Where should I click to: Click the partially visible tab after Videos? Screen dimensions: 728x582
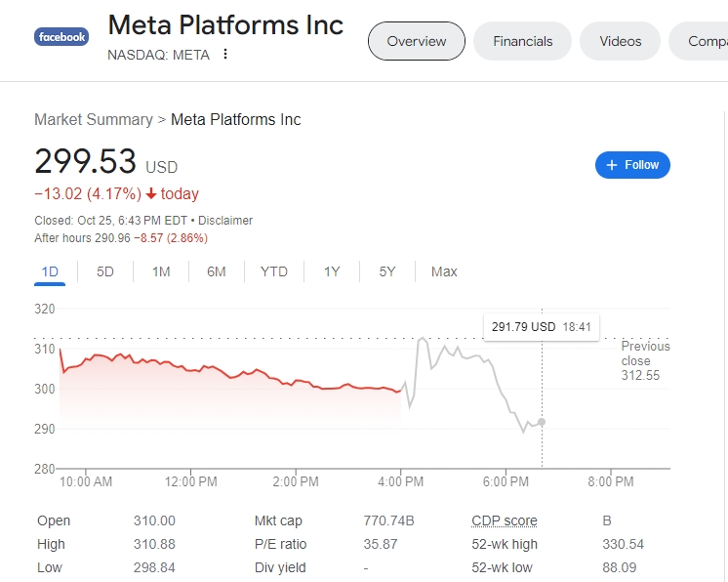(x=707, y=41)
